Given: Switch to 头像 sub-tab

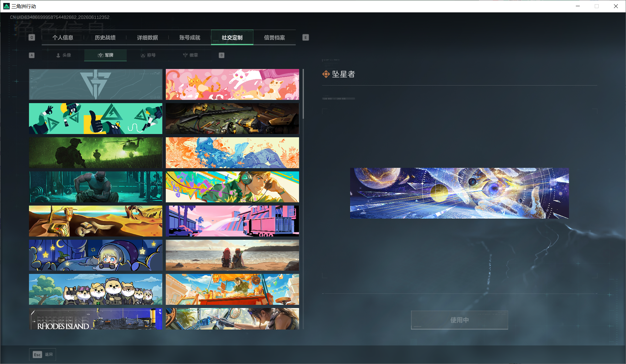Looking at the screenshot, I should click(63, 55).
